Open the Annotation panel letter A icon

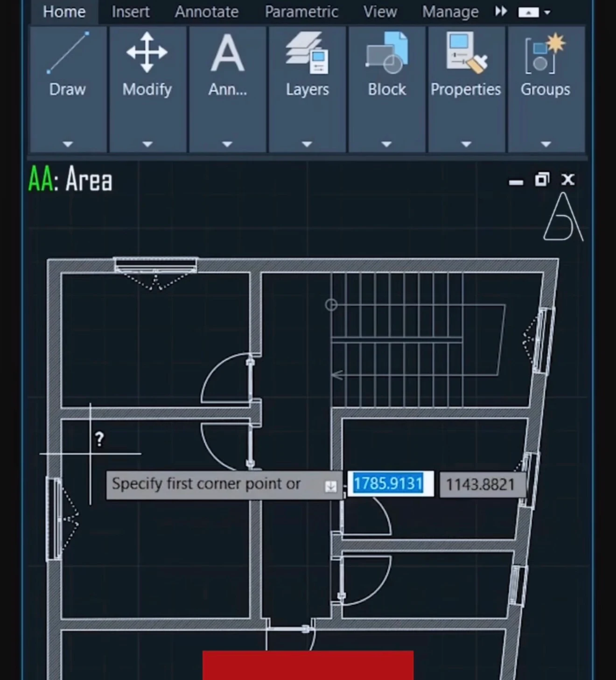pos(227,53)
